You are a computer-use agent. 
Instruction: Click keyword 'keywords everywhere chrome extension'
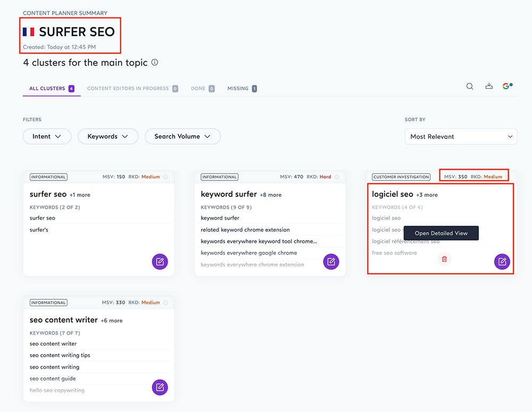[252, 265]
